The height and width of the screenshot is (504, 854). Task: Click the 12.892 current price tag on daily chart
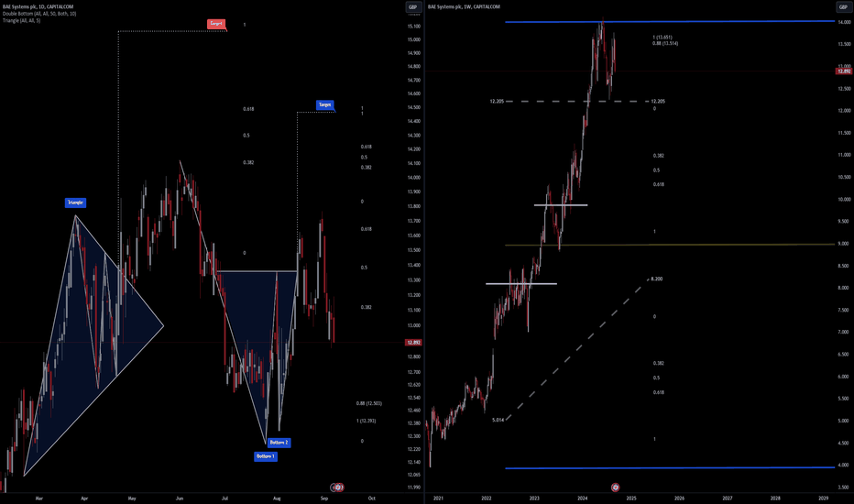[413, 342]
